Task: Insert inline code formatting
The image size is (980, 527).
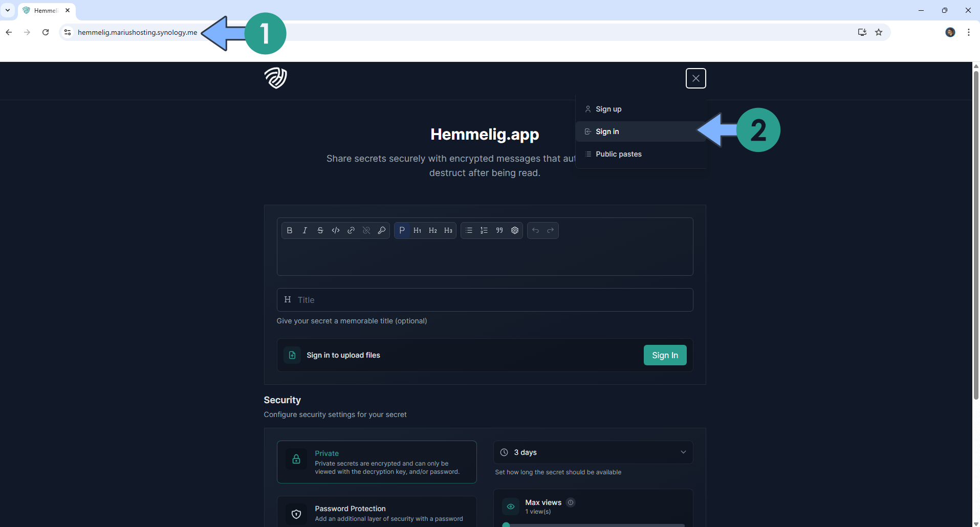Action: tap(336, 230)
